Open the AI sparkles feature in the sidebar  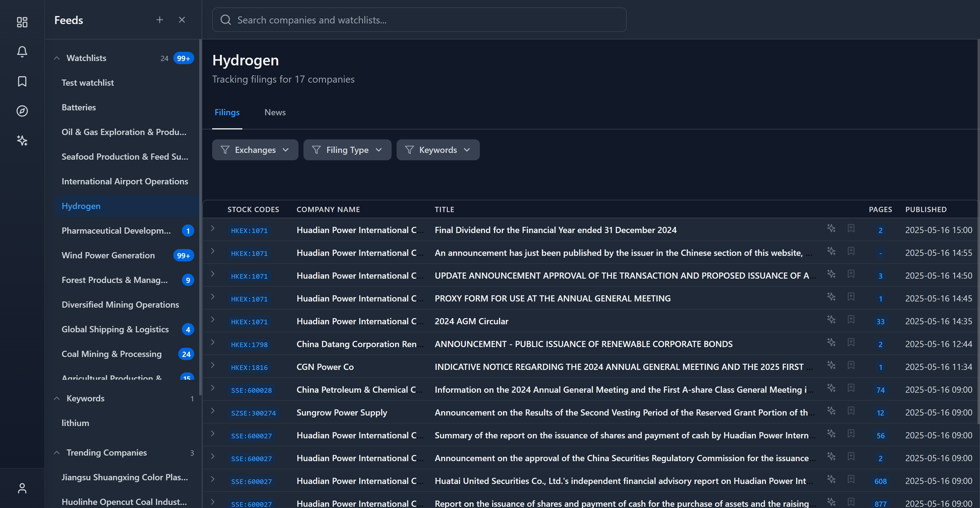pyautogui.click(x=22, y=140)
